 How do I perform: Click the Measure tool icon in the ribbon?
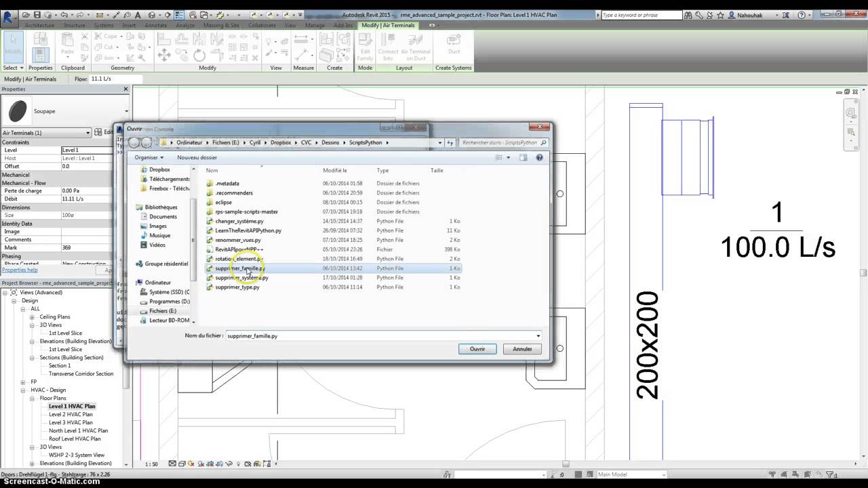point(302,40)
